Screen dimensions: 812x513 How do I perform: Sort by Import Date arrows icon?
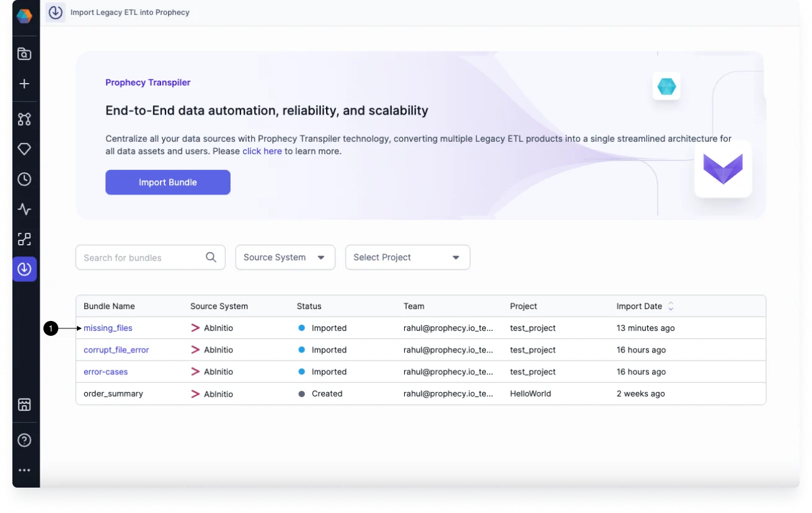pyautogui.click(x=671, y=306)
